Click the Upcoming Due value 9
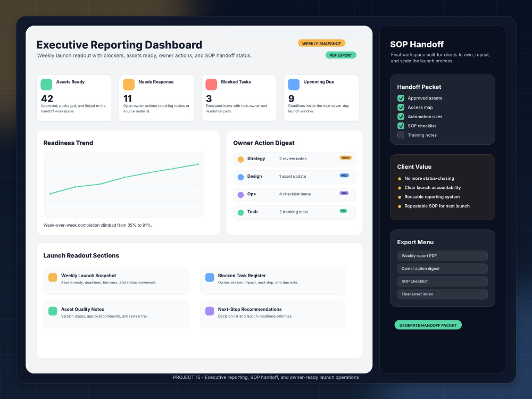 291,99
